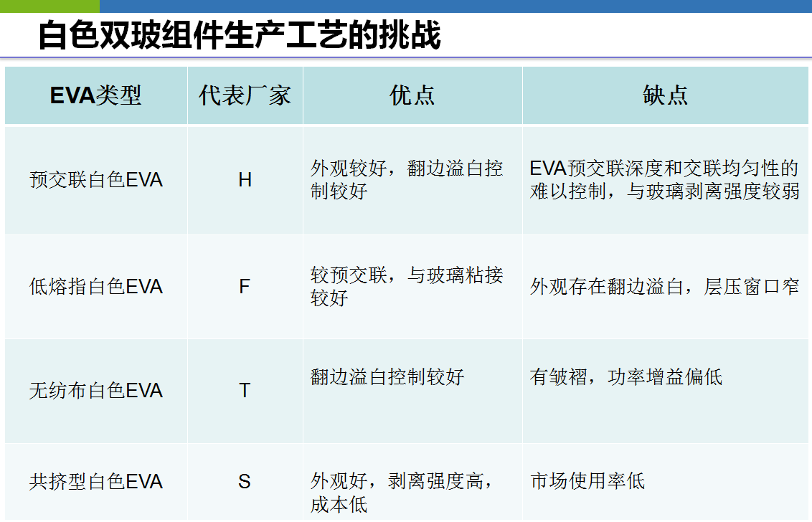Click the disadvantage text starting with EVA预交联深度
Viewport: 812px width, 522px height.
click(664, 179)
